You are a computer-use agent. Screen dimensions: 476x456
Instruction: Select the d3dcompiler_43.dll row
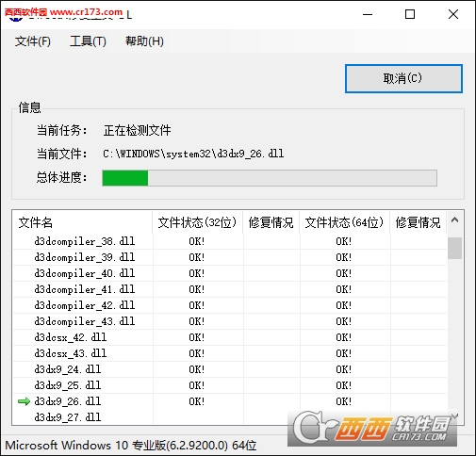(x=230, y=321)
